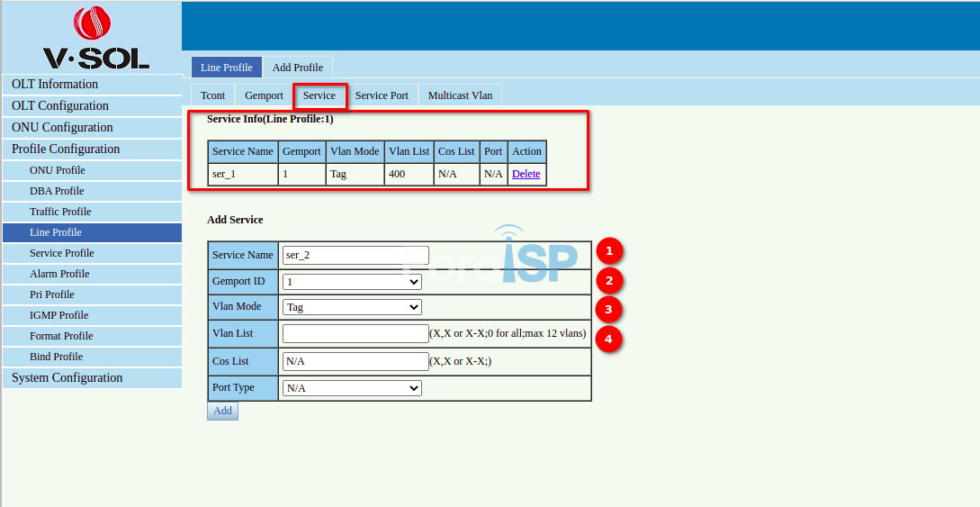This screenshot has width=980, height=507.
Task: Open the Port Type dropdown
Action: point(352,388)
